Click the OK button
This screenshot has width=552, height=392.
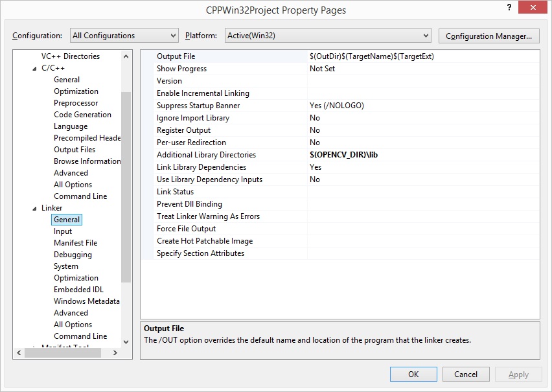413,374
